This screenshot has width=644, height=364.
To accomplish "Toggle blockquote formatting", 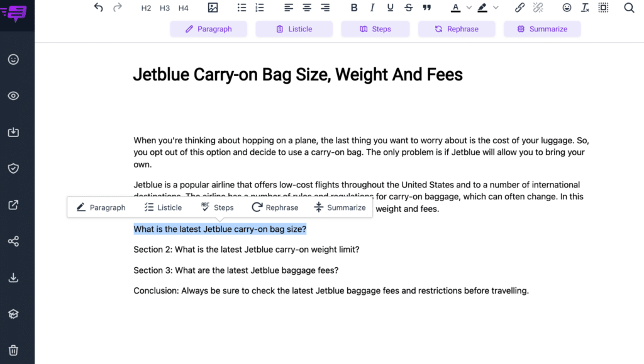I will (x=427, y=8).
